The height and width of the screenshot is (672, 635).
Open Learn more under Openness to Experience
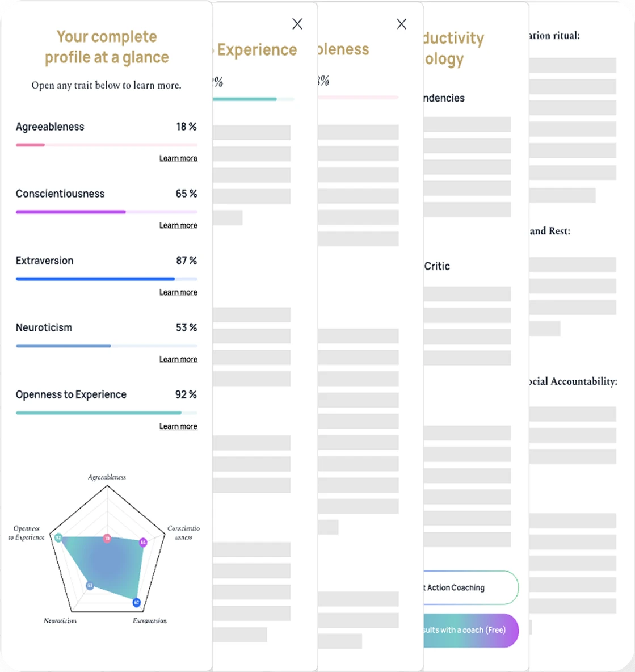[x=179, y=426]
